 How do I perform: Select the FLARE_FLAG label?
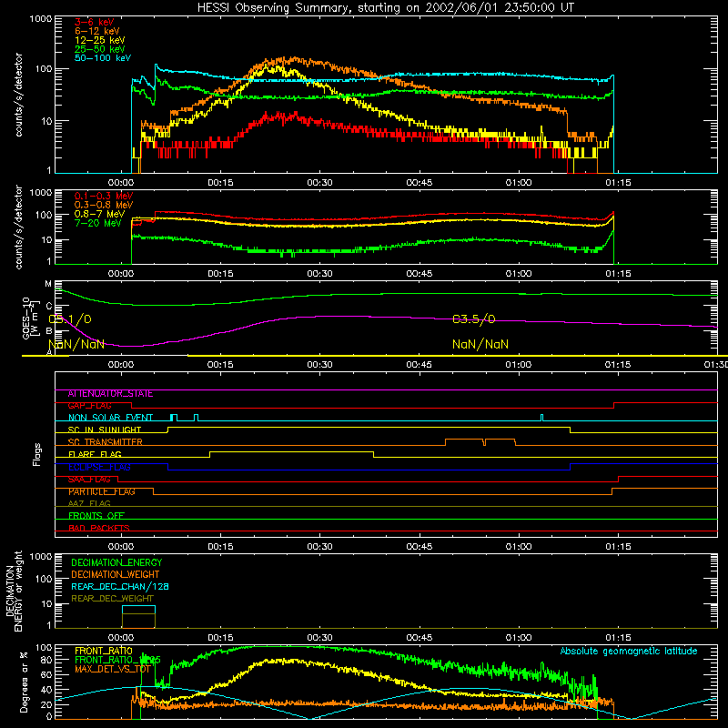pyautogui.click(x=95, y=454)
